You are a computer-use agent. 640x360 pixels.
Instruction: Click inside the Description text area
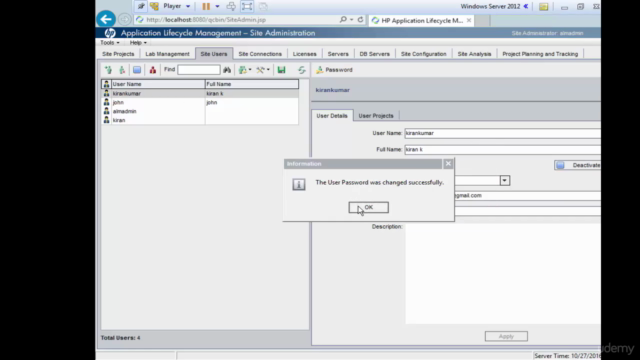(x=503, y=273)
